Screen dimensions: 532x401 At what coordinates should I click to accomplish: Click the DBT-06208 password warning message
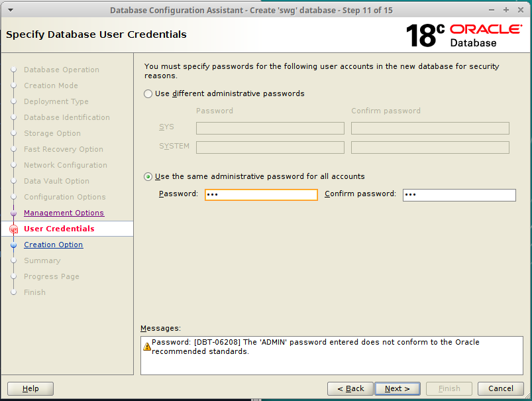pyautogui.click(x=315, y=347)
